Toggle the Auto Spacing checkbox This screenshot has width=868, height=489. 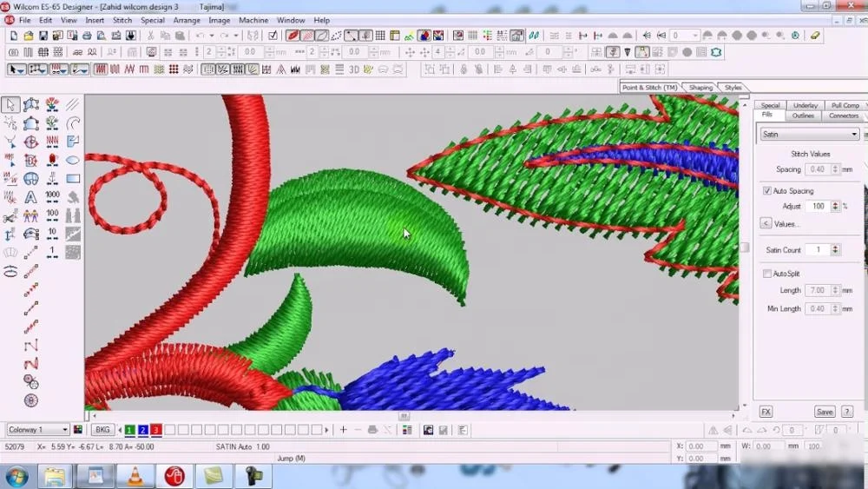click(766, 190)
